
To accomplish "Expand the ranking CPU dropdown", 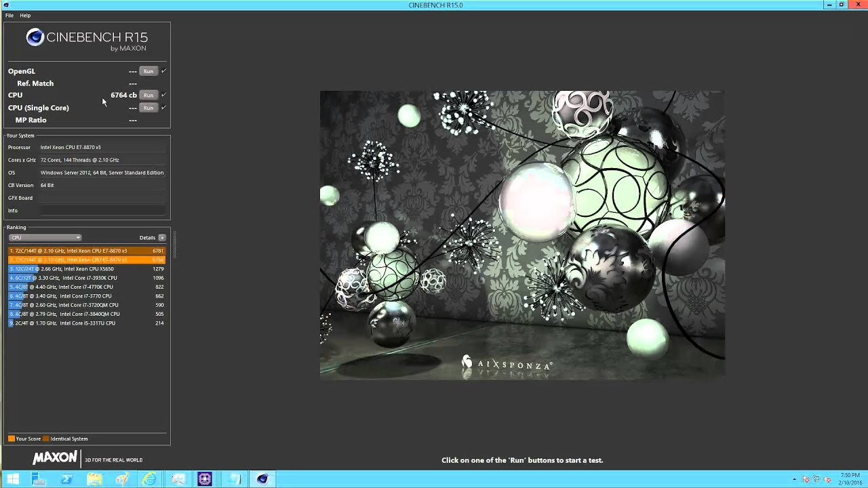I will 45,238.
